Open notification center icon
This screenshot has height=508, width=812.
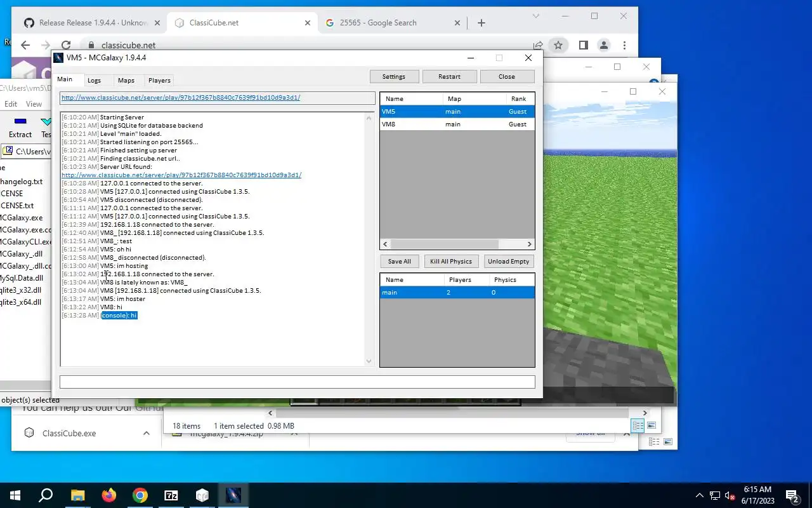click(x=792, y=495)
